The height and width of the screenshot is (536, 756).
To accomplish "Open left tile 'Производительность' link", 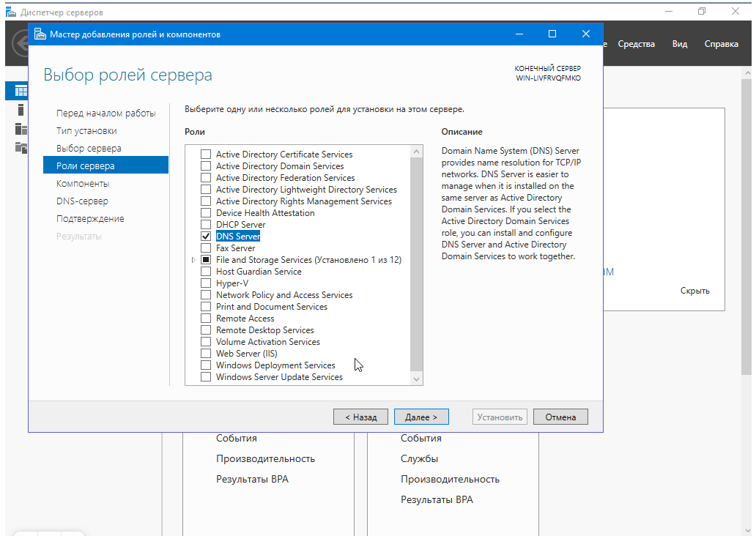I will 265,459.
